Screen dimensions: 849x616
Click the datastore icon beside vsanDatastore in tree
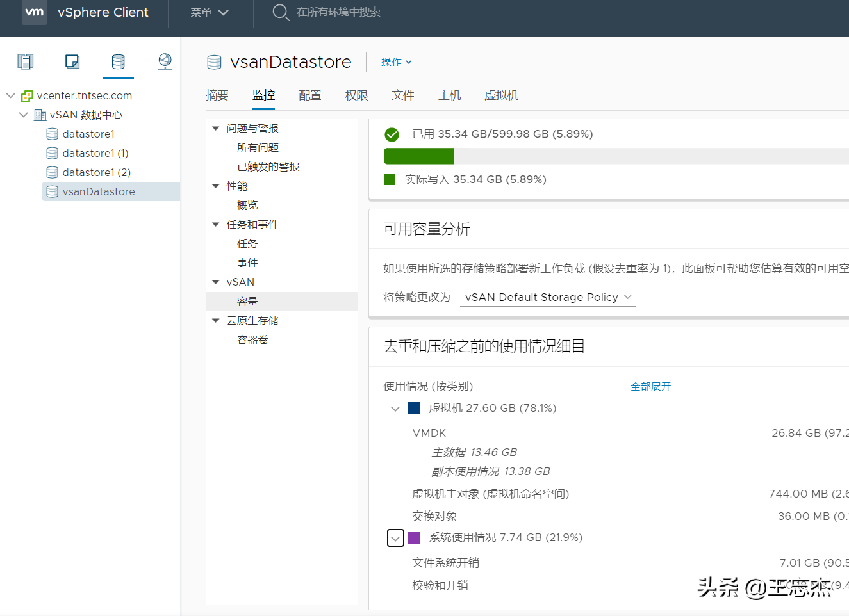[x=53, y=191]
